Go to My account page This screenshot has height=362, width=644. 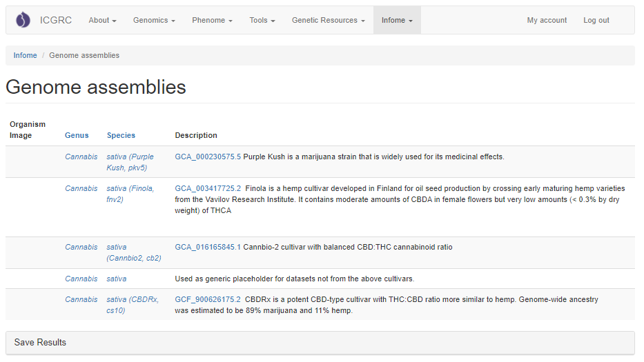[x=547, y=21]
